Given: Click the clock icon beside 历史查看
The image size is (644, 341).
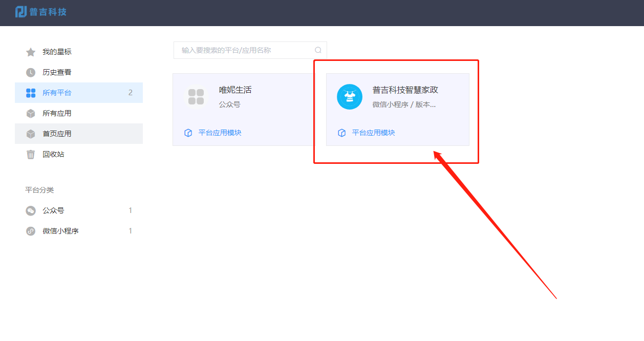Looking at the screenshot, I should [31, 72].
